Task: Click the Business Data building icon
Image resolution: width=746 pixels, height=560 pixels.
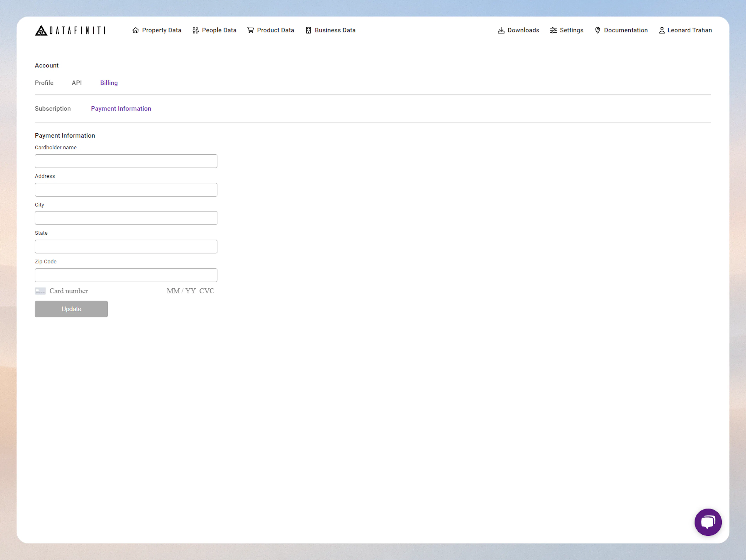Action: (x=308, y=30)
